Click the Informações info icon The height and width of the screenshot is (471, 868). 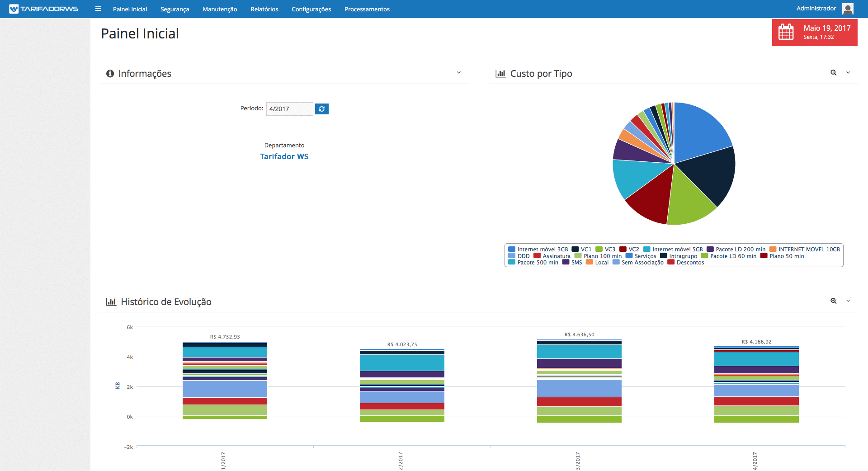[110, 74]
